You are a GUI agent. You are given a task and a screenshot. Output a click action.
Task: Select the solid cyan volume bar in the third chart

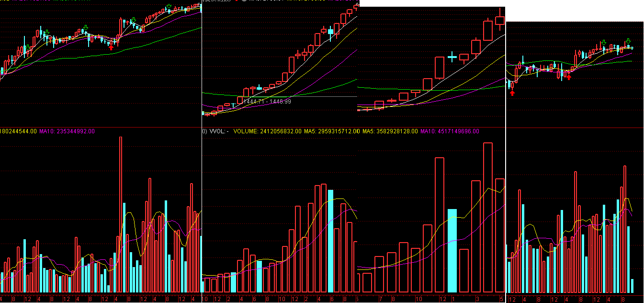pyautogui.click(x=452, y=250)
